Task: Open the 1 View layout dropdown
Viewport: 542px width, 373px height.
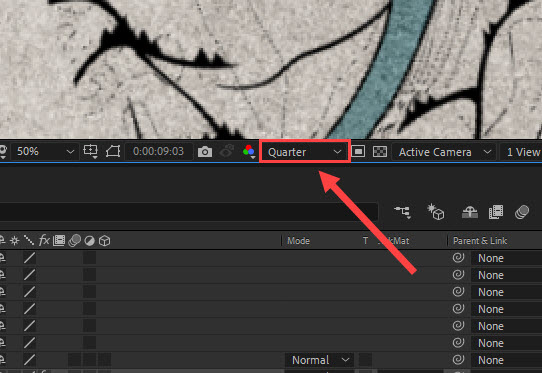Action: 522,152
